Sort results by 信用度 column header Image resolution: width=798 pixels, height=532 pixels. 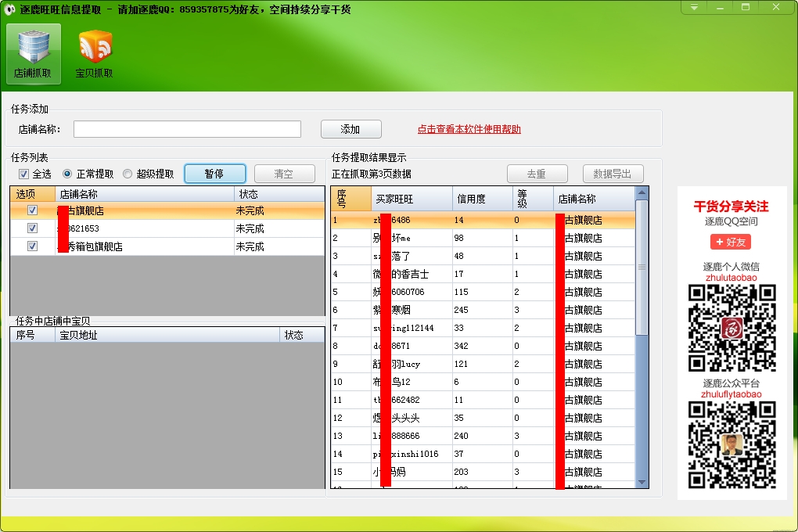pos(483,199)
